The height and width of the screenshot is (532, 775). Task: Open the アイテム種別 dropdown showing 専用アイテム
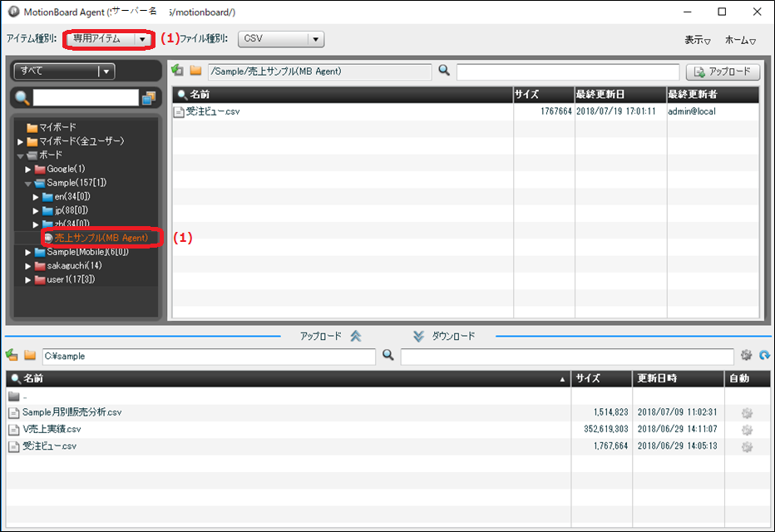click(x=108, y=39)
